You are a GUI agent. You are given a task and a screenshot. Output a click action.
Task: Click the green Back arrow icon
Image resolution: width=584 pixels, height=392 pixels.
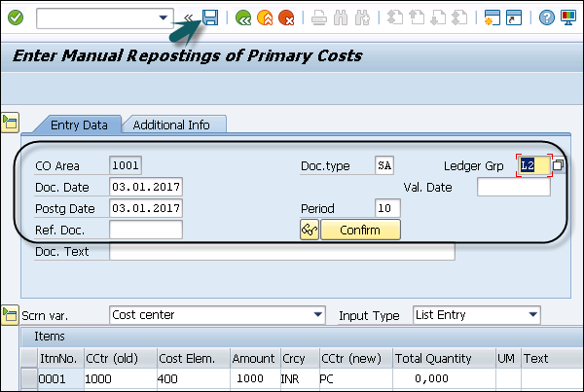[x=243, y=18]
